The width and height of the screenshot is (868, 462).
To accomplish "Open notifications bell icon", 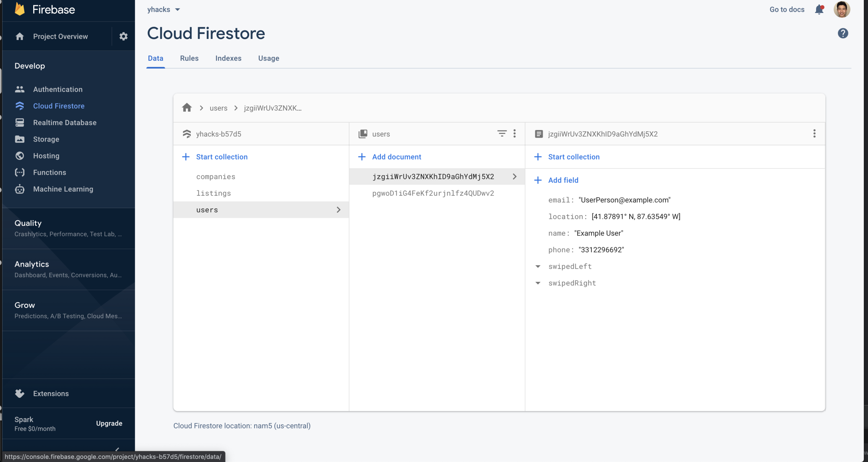I will tap(819, 10).
